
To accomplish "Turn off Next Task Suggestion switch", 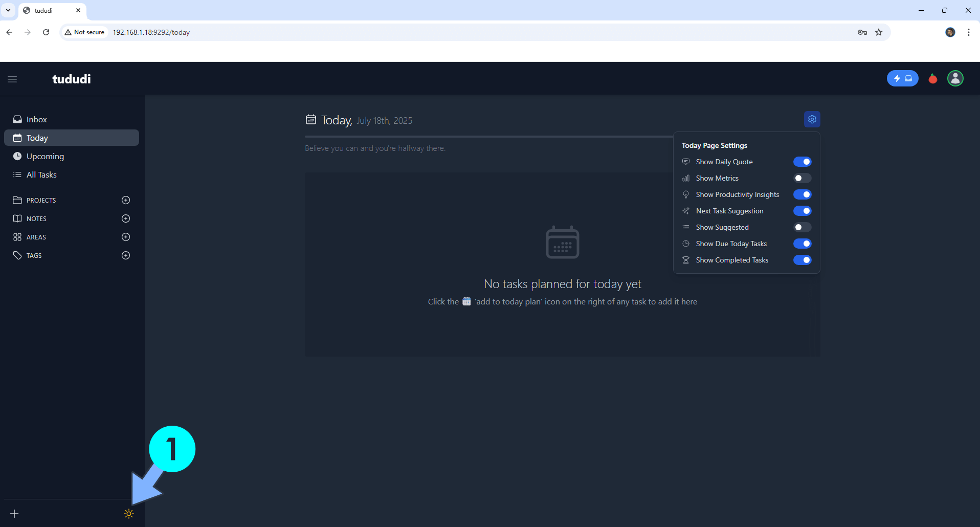I will [803, 211].
